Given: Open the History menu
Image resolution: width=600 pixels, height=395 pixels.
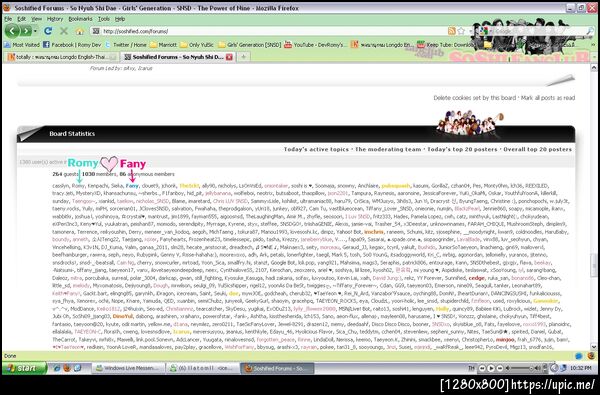Looking at the screenshot, I should pos(55,19).
